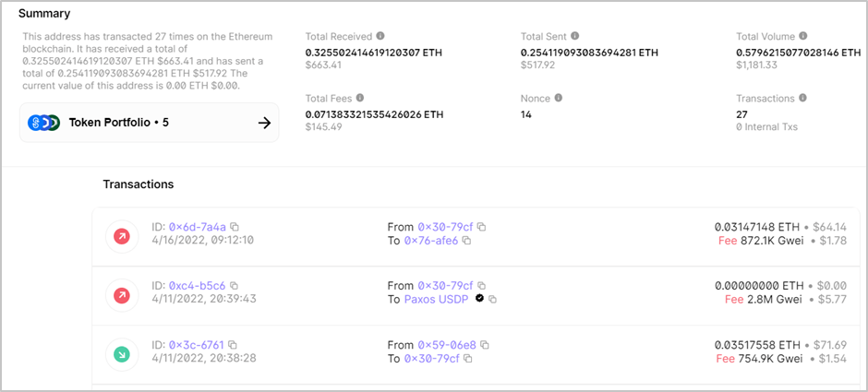Copy recipient address 0x76-afe6
This screenshot has height=392, width=868.
[466, 241]
